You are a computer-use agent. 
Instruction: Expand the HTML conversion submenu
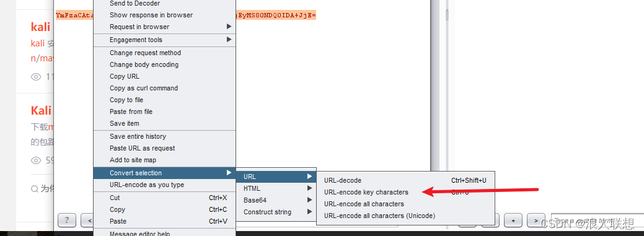pyautogui.click(x=276, y=188)
